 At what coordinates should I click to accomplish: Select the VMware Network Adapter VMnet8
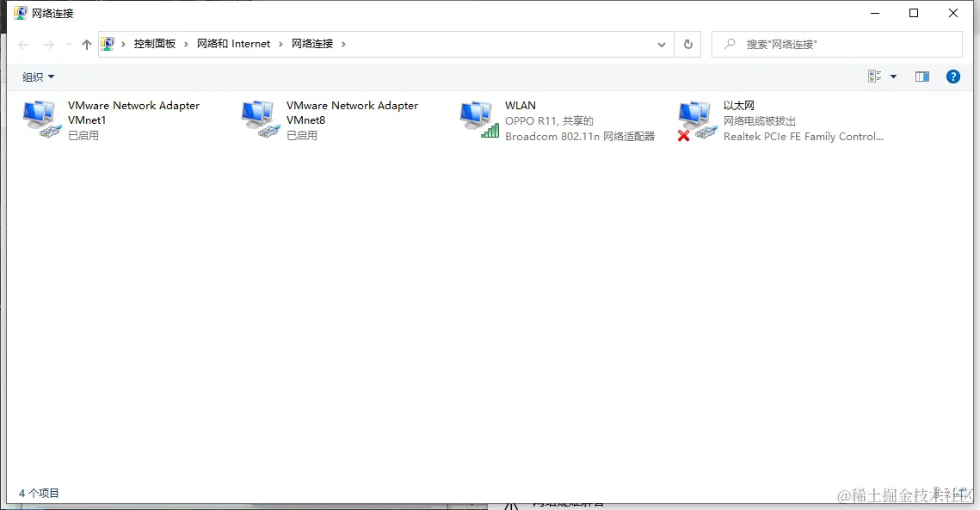point(260,120)
